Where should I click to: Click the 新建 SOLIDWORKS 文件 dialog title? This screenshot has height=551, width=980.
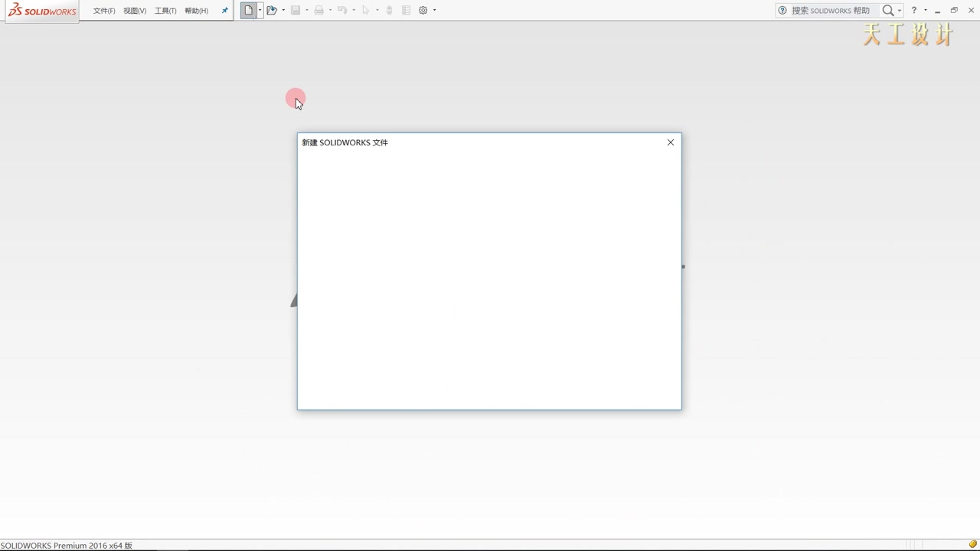coord(345,142)
